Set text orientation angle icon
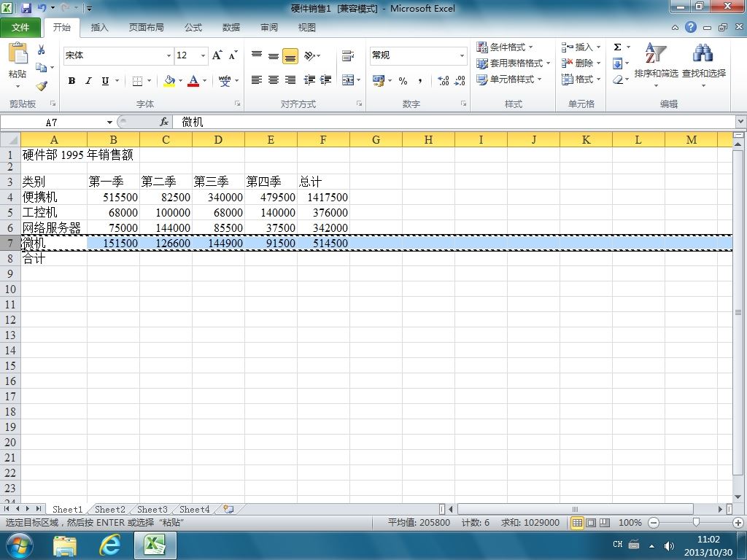Viewport: 747px width, 560px height. (x=309, y=55)
